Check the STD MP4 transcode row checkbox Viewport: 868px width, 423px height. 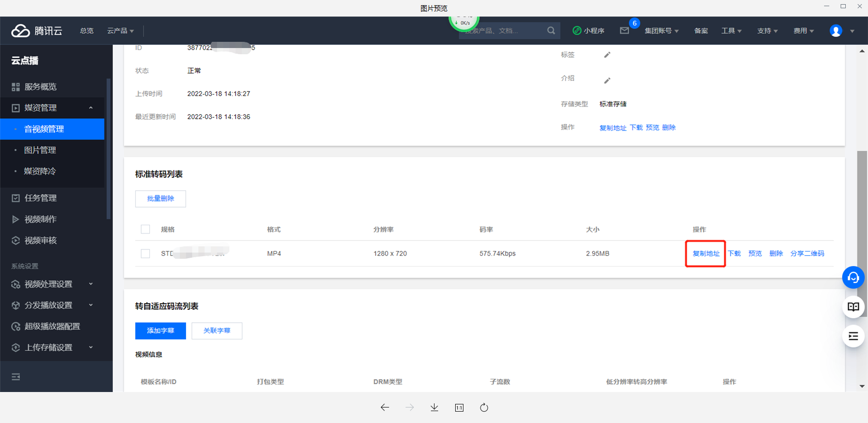pyautogui.click(x=145, y=254)
